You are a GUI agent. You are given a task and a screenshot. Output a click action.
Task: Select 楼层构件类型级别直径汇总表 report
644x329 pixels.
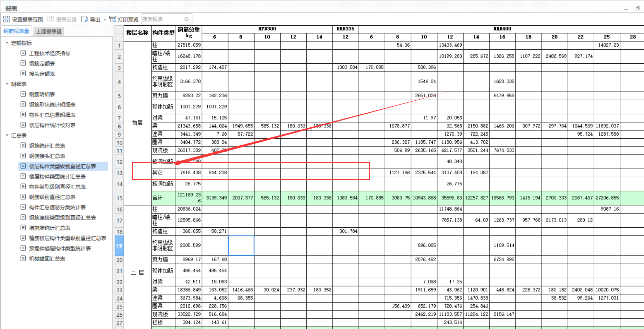pos(62,166)
